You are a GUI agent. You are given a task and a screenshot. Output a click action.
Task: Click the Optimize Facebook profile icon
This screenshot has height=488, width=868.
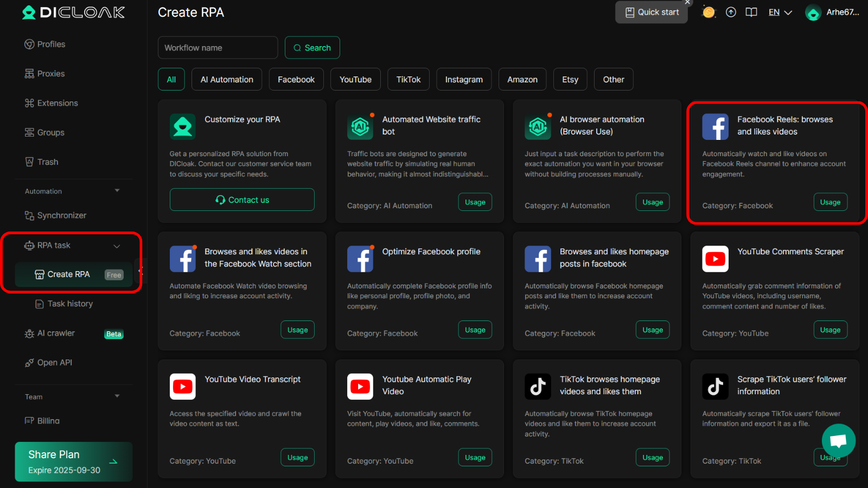pos(360,259)
